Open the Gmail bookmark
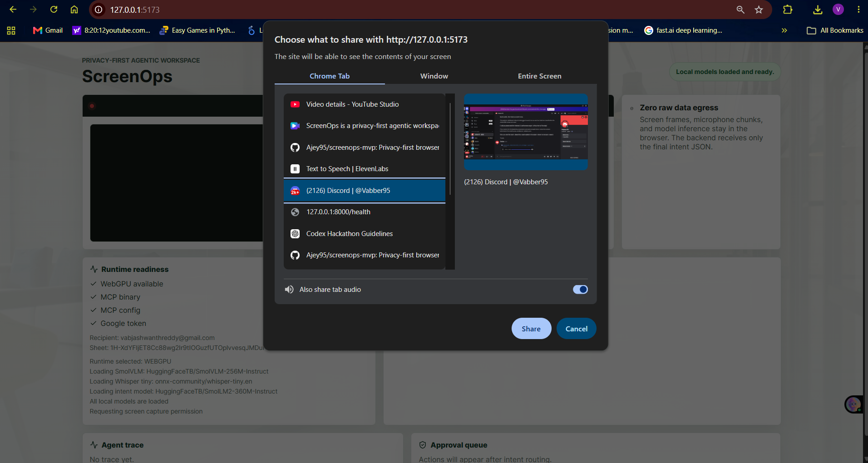This screenshot has height=463, width=868. [48, 30]
